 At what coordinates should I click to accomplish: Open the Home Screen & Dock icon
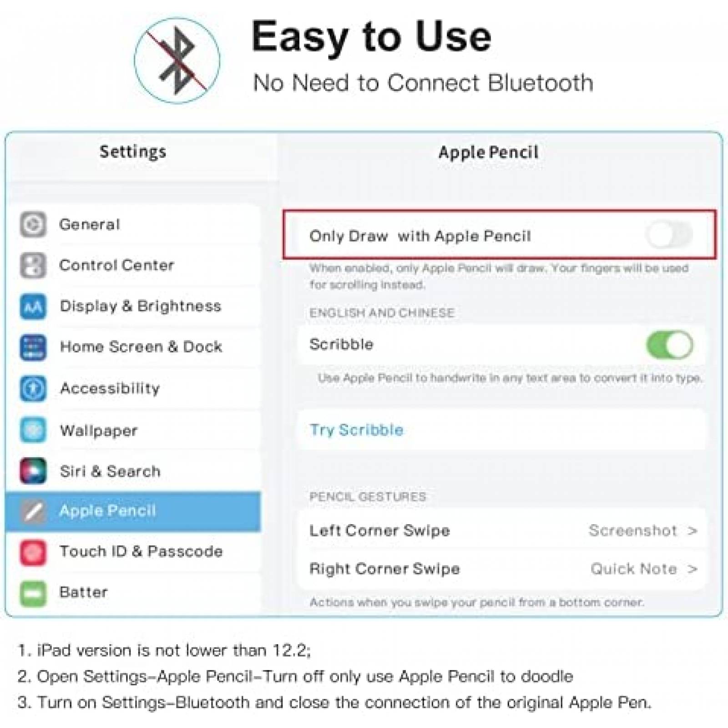(x=33, y=347)
